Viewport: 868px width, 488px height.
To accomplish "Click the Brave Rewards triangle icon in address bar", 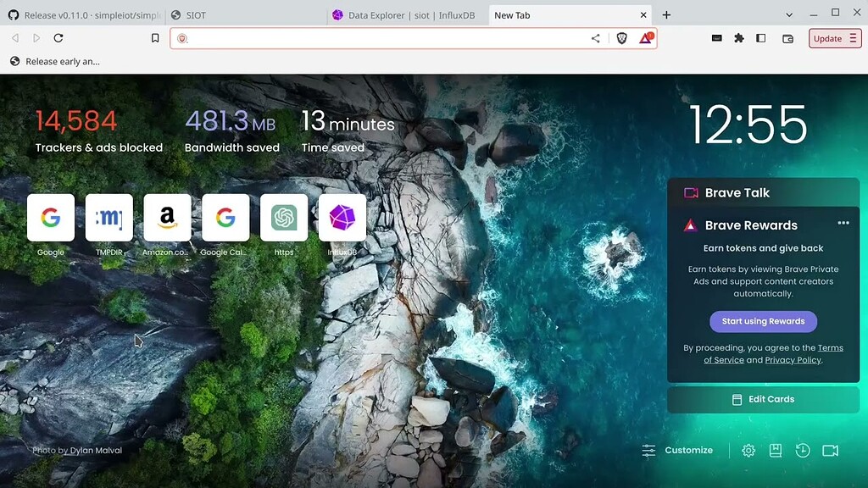I will (645, 38).
